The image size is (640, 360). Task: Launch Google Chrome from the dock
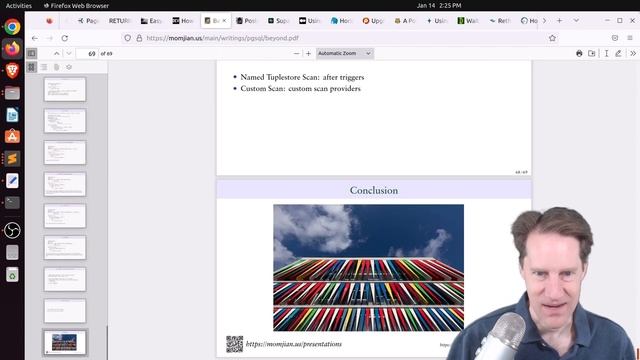pyautogui.click(x=12, y=27)
